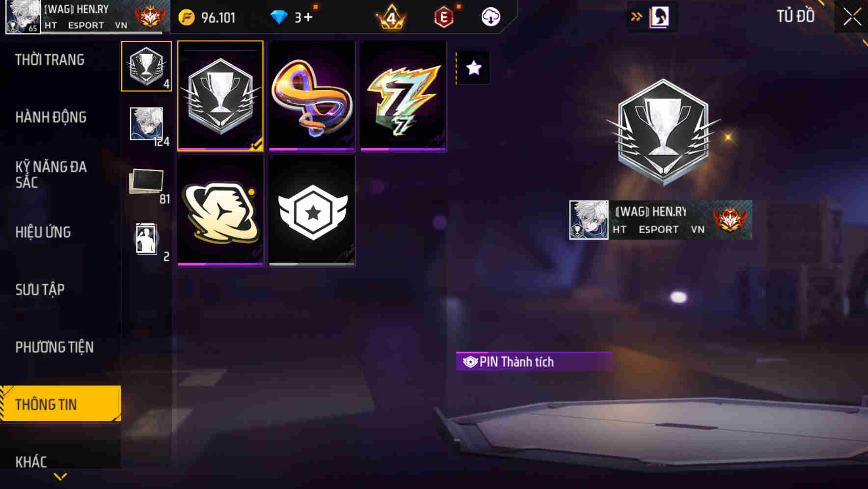The height and width of the screenshot is (489, 868).
Task: Open the character pose cards subcategory
Action: [x=146, y=241]
